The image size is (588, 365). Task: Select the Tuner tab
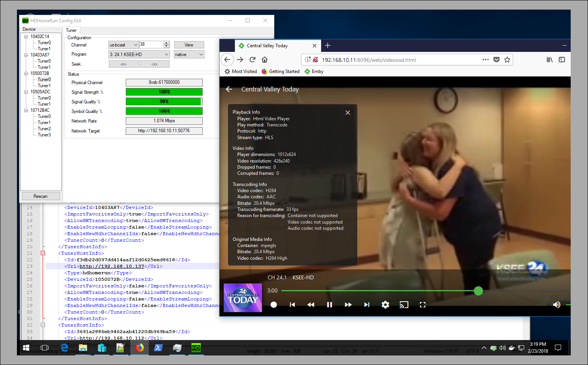coord(71,30)
